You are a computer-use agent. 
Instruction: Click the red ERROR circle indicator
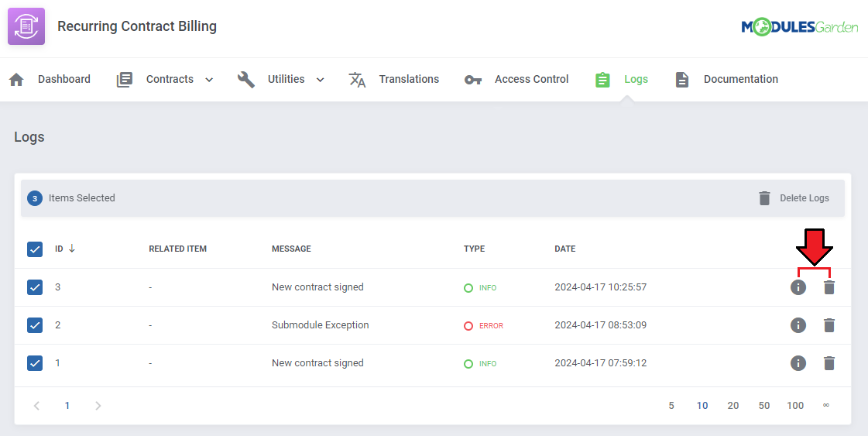coord(468,326)
